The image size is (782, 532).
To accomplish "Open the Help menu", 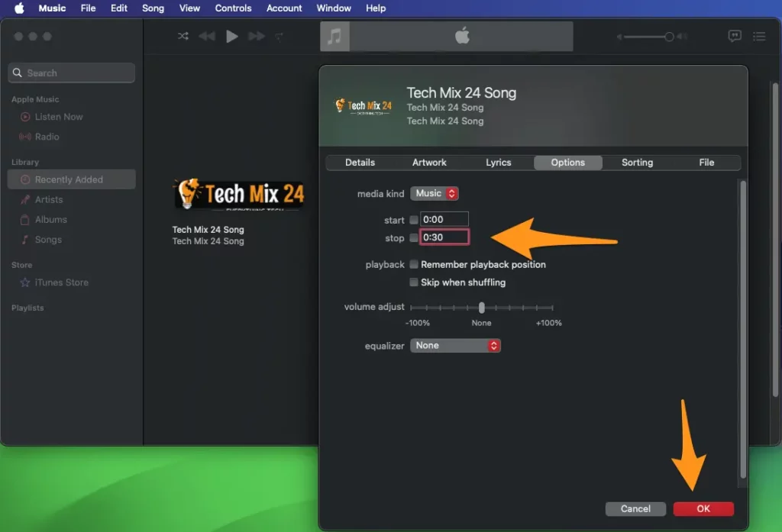I will click(x=376, y=8).
